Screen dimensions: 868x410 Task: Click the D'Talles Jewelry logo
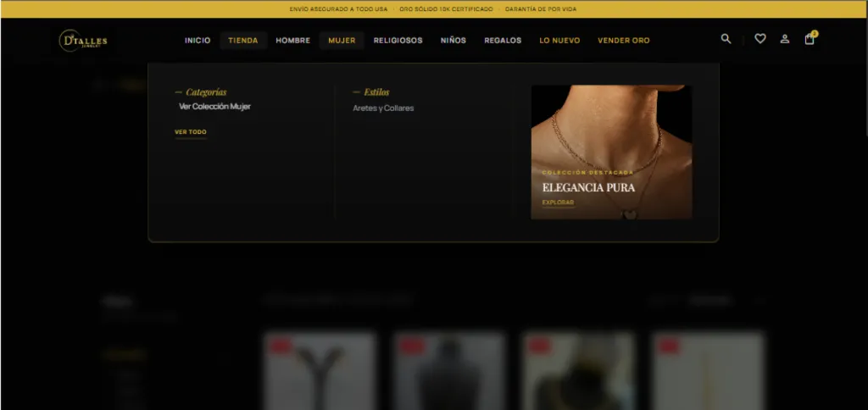point(83,40)
